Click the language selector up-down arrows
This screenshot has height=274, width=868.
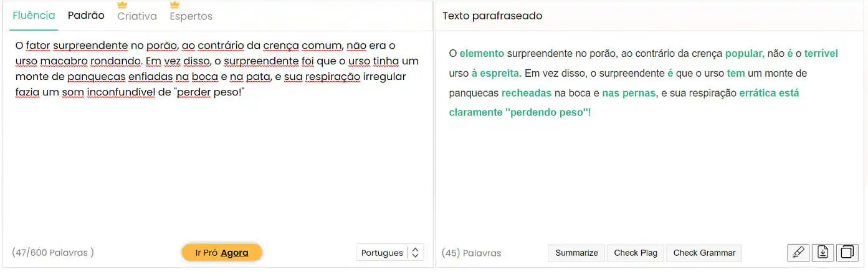[416, 253]
